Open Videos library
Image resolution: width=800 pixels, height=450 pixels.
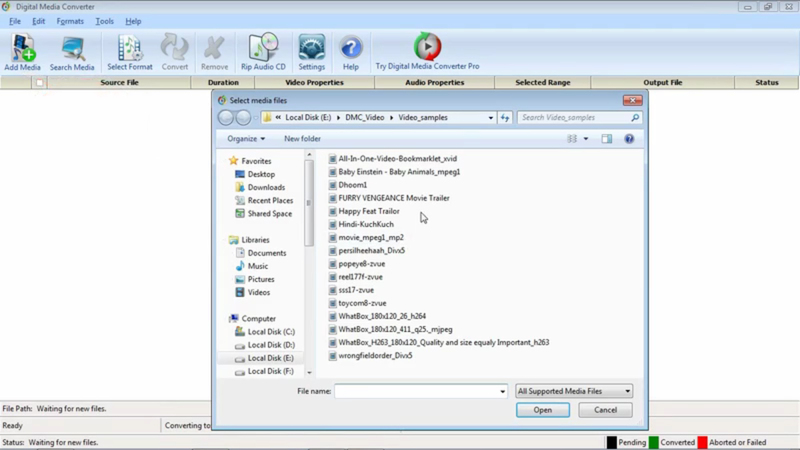point(253,292)
